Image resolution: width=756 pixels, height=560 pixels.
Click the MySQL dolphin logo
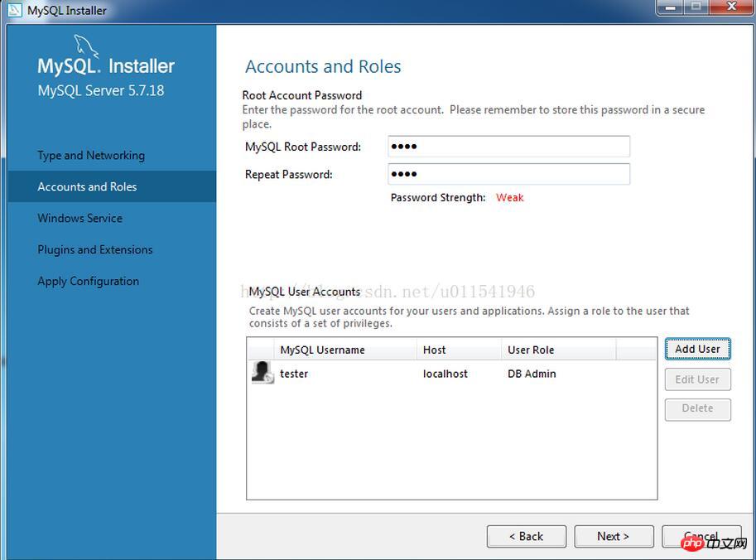[86, 46]
